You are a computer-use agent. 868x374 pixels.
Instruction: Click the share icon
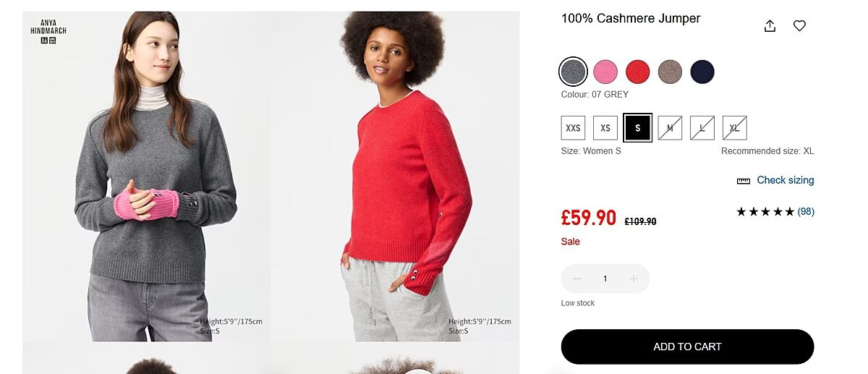[x=770, y=26]
